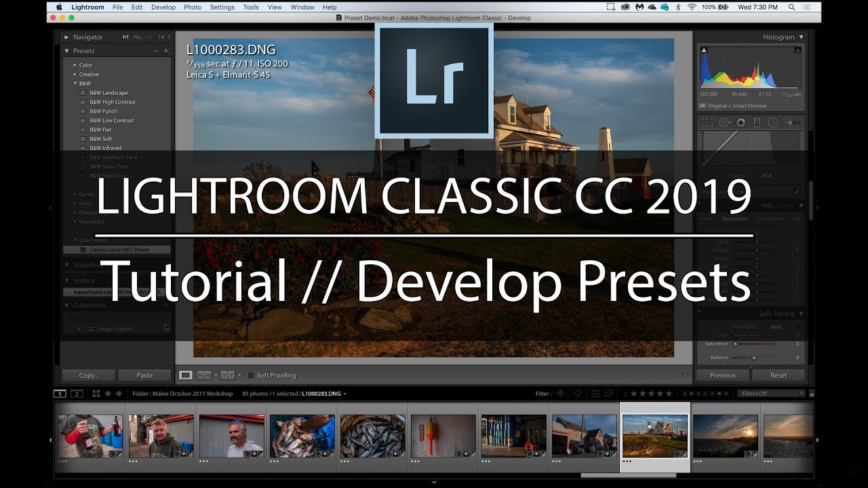Open the Tools menu
868x488 pixels.
coord(251,7)
